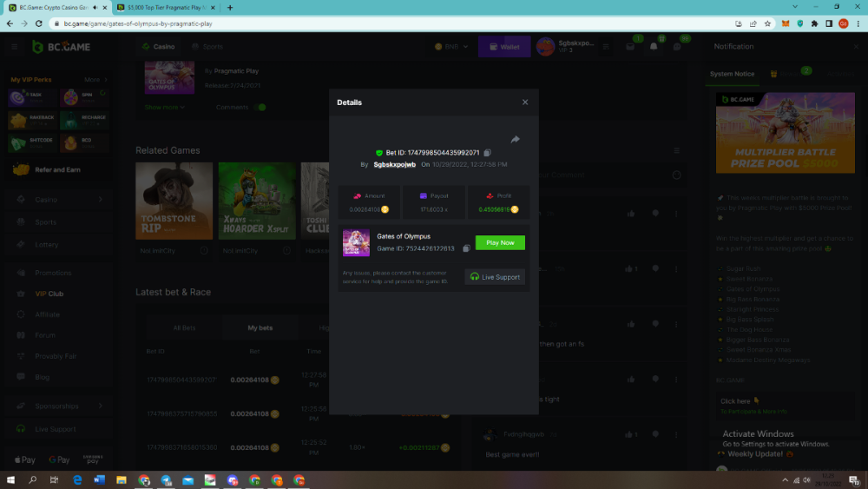868x489 pixels.
Task: Click the Gates of Olympus thumbnail in dialog
Action: click(x=356, y=242)
